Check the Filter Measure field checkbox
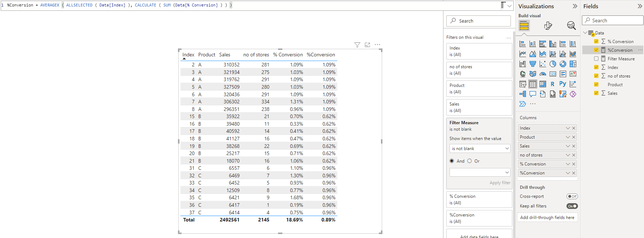This screenshot has height=238, width=644. click(596, 59)
